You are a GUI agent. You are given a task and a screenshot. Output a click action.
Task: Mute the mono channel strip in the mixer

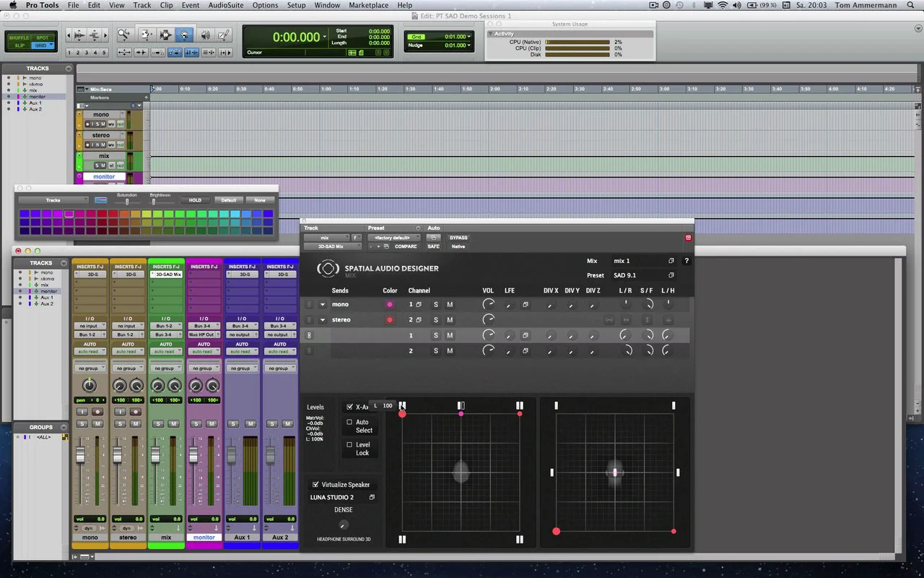click(97, 423)
